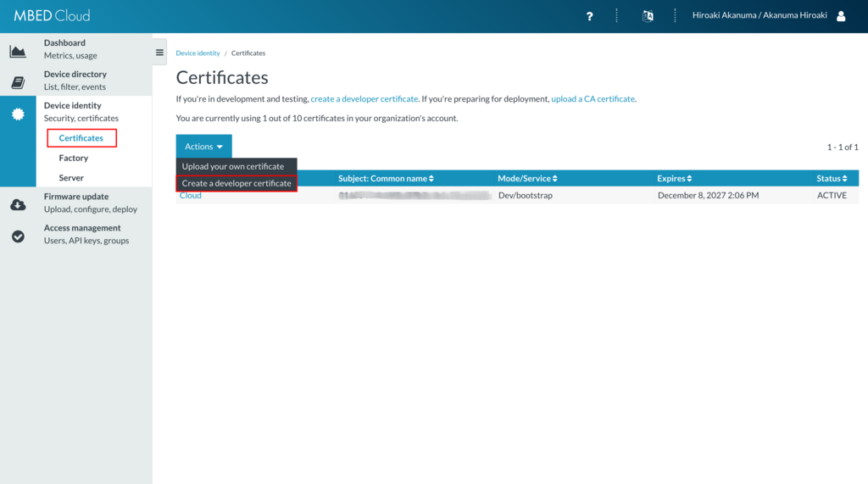
Task: Sort by Subject: Common name column
Action: click(386, 178)
